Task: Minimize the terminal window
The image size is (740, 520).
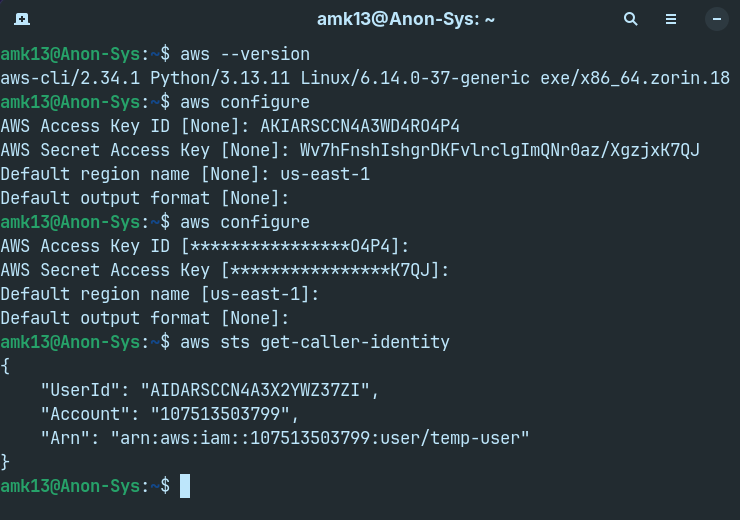Action: pyautogui.click(x=716, y=19)
